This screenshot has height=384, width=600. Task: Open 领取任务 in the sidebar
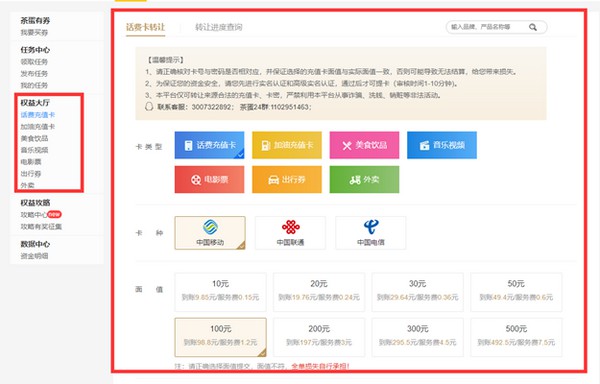[34, 62]
